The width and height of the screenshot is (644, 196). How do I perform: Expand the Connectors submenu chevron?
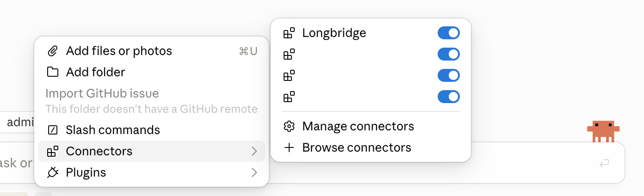pos(254,151)
